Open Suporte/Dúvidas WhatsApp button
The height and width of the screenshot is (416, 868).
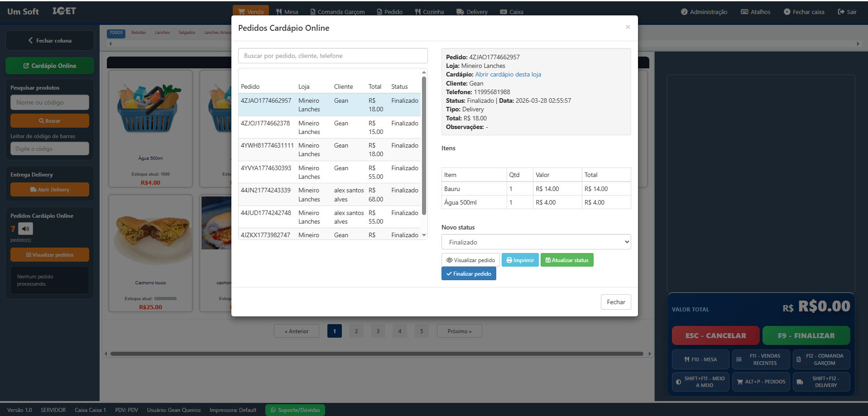[295, 410]
